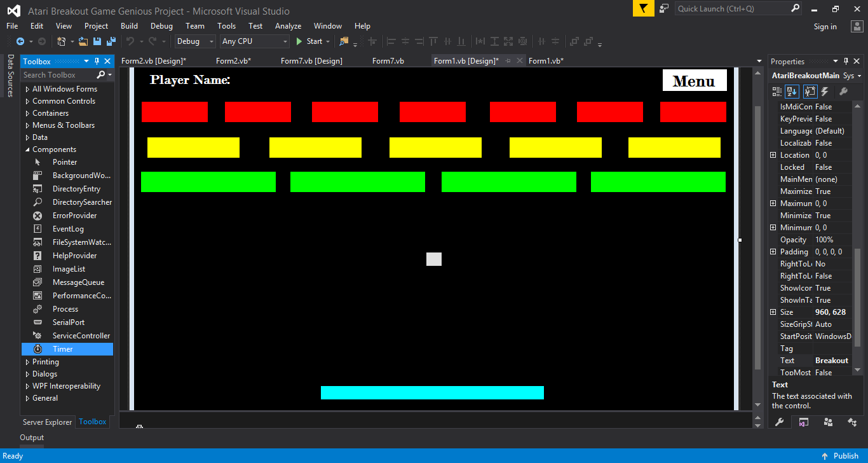Click the Property Pages wrench icon
This screenshot has height=463, width=868.
point(843,92)
